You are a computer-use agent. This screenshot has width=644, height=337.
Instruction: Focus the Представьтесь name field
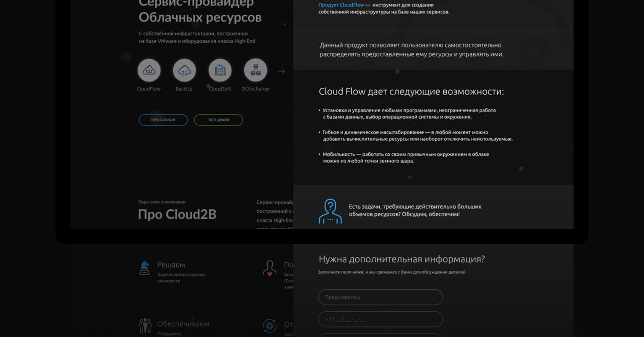pyautogui.click(x=381, y=297)
